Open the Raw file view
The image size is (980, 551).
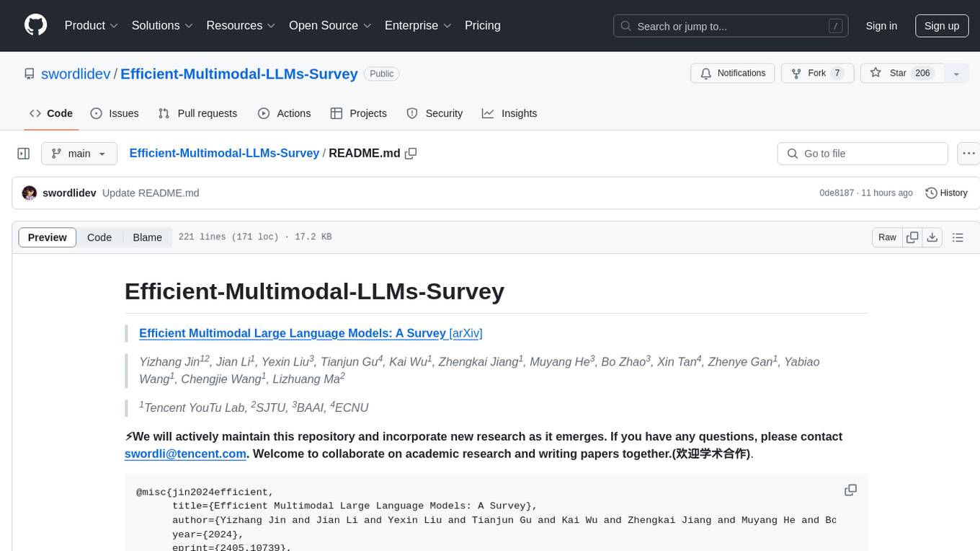[887, 237]
